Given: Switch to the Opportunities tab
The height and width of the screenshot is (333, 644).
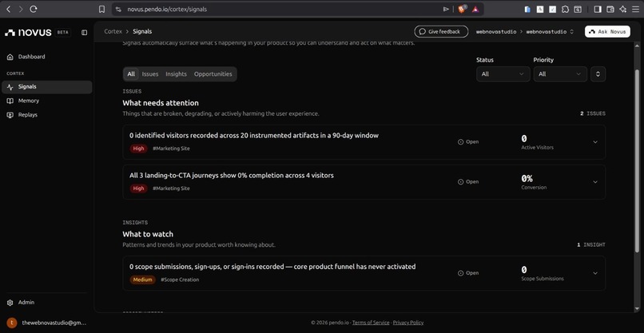Looking at the screenshot, I should pos(213,74).
